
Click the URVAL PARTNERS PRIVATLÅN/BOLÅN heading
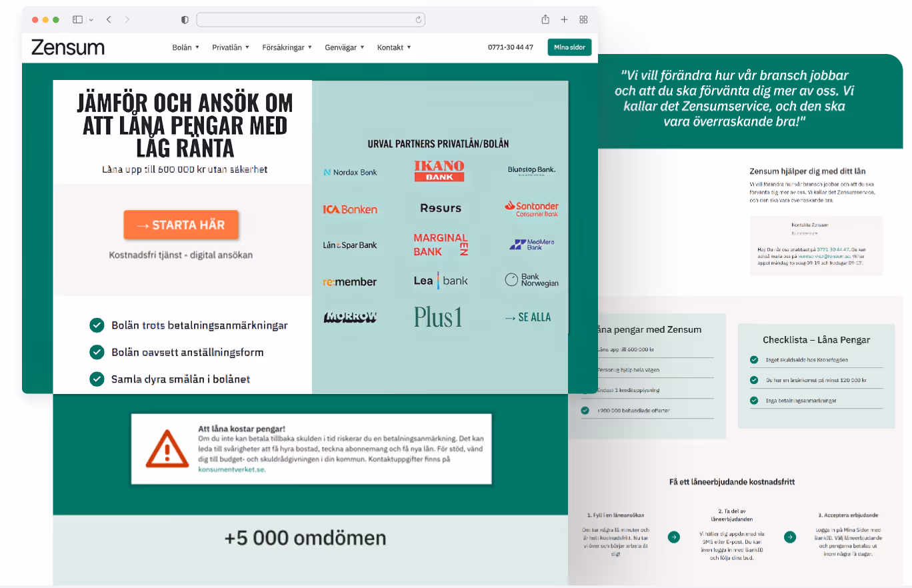(439, 144)
